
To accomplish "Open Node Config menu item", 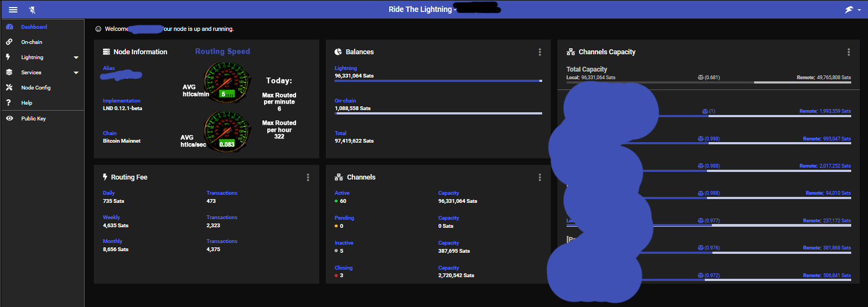I will click(x=36, y=87).
